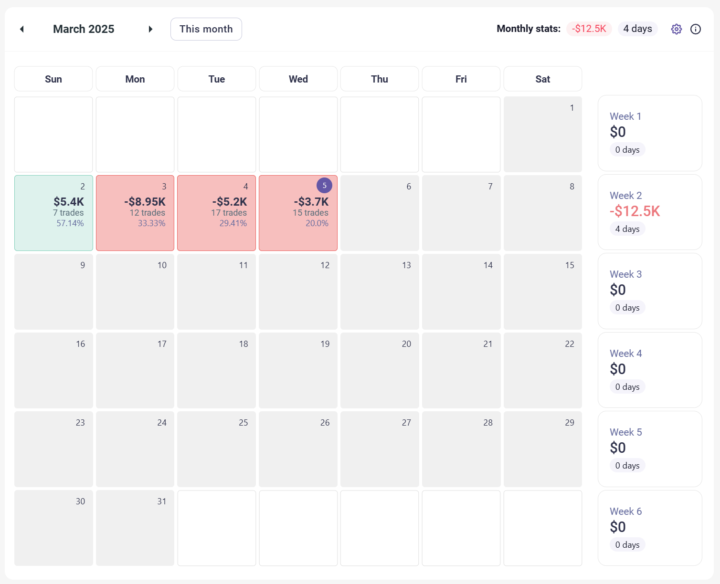Open the Week 6 summary card
Image resolution: width=720 pixels, height=584 pixels.
point(650,528)
